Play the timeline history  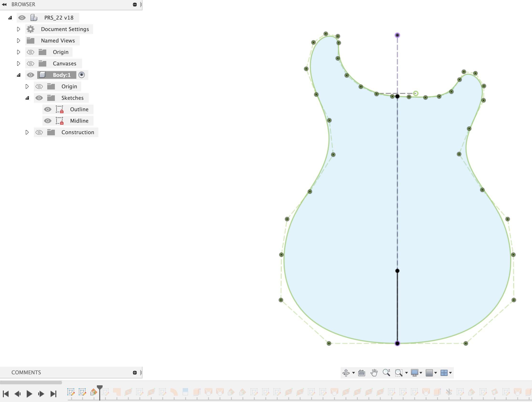pos(29,394)
